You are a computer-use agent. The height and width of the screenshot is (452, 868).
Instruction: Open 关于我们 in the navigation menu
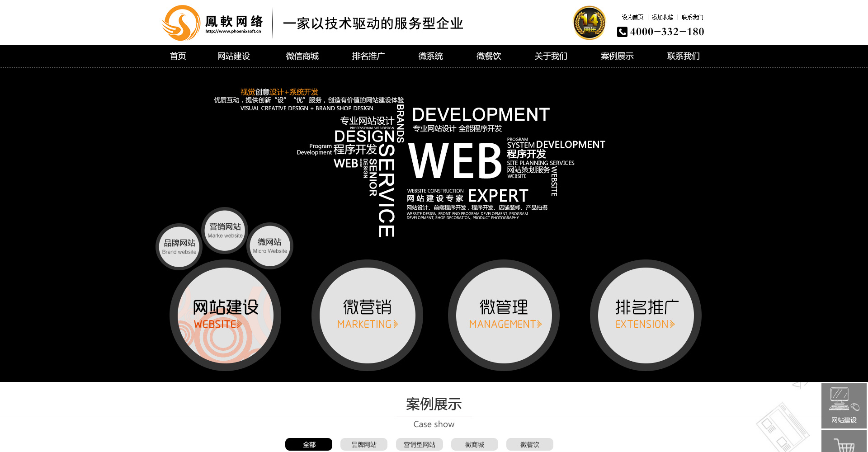pos(551,56)
